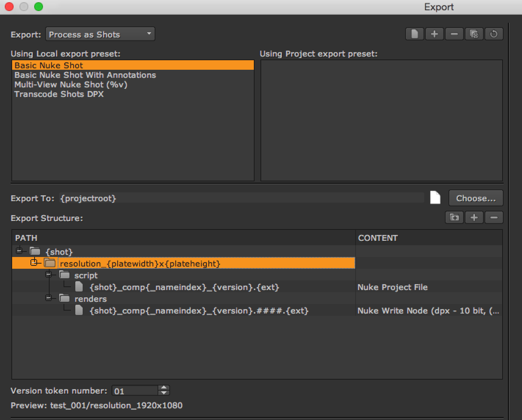Select the {shot} folder row
The image size is (522, 420).
[x=184, y=251]
